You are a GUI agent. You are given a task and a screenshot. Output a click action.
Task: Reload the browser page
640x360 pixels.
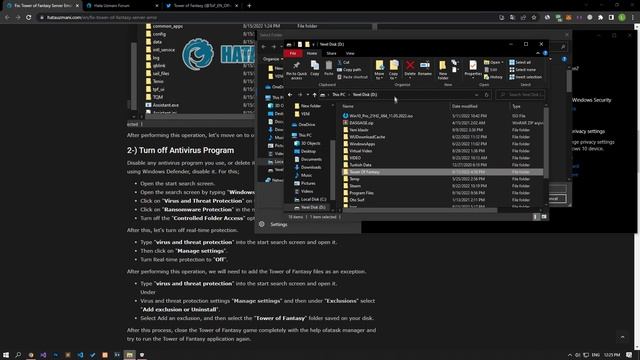point(29,18)
